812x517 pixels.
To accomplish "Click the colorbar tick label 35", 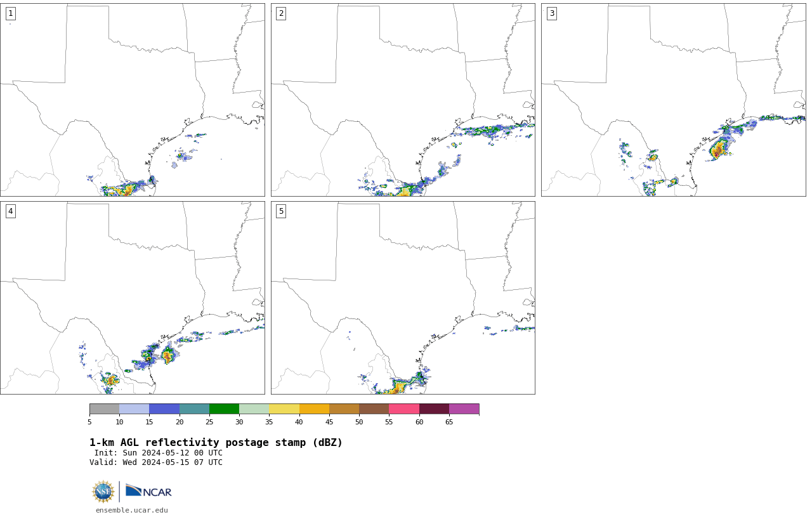I will (x=269, y=422).
